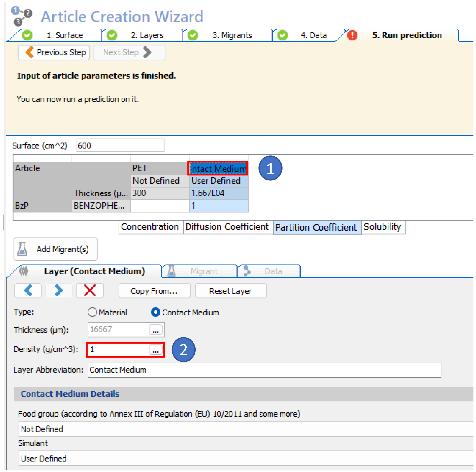Click the green checkmark on Surface step

click(x=27, y=35)
